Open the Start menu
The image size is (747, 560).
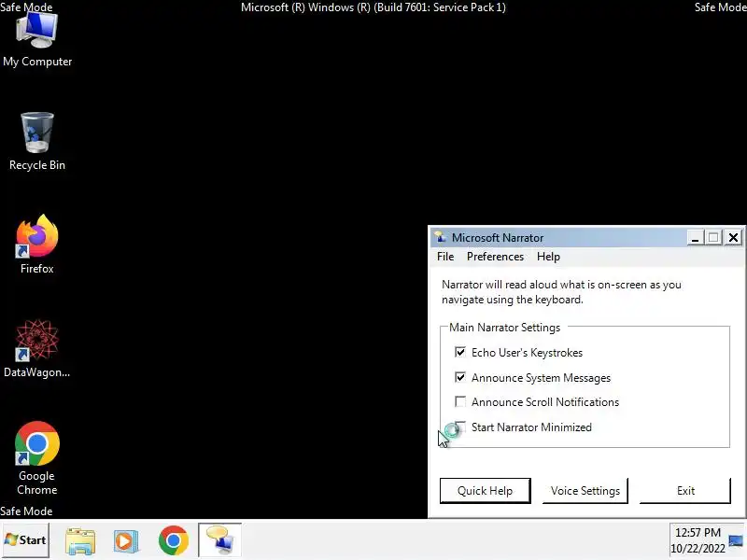25,540
